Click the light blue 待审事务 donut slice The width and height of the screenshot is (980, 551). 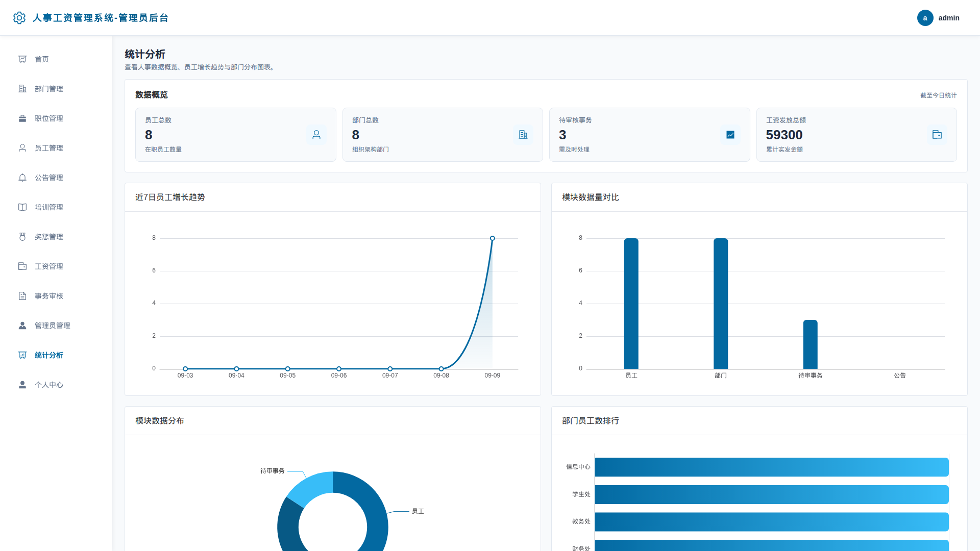[x=312, y=487]
